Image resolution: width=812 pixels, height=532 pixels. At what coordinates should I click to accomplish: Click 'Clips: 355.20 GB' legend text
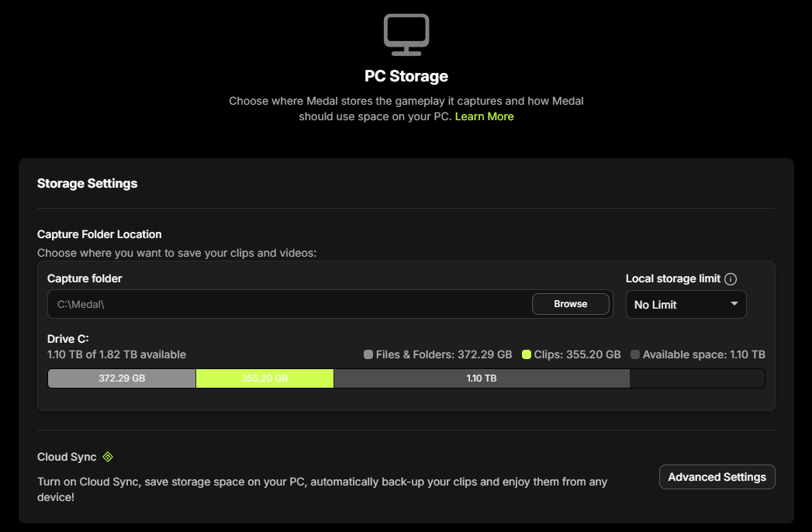pos(578,354)
